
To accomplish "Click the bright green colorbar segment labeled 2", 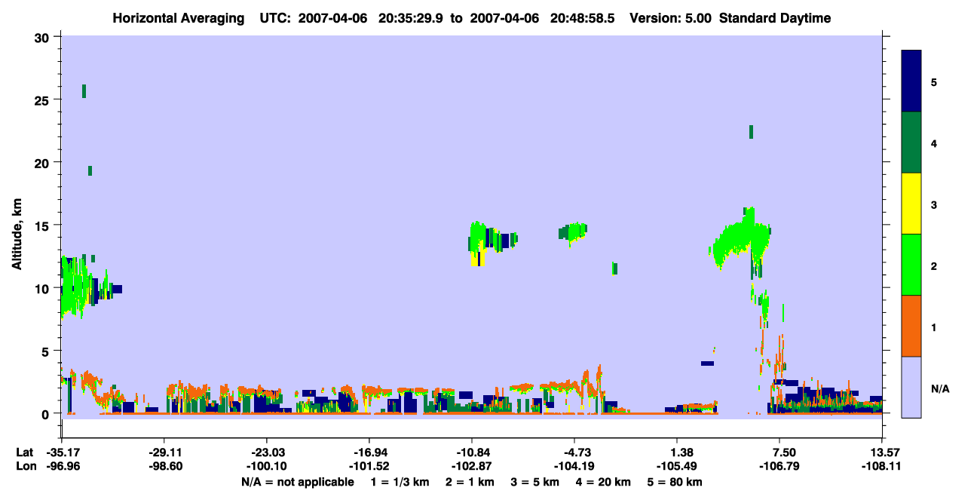I will pos(911,265).
